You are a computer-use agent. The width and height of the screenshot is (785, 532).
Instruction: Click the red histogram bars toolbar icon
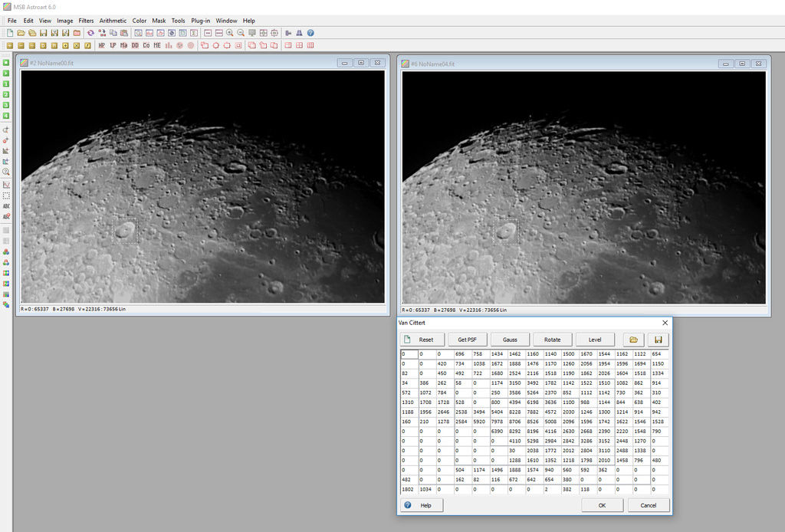pos(168,45)
